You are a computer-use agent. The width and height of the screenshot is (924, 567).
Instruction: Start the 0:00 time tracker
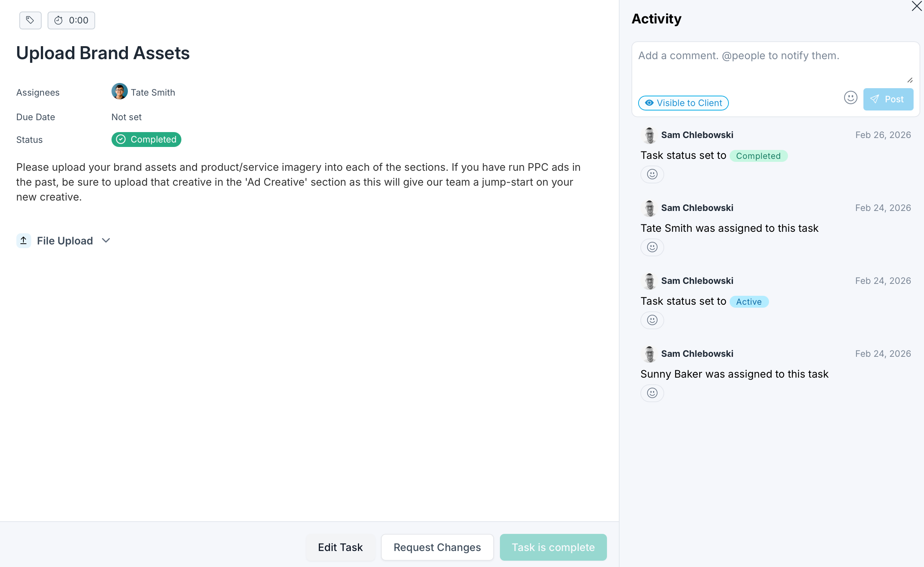pos(71,20)
